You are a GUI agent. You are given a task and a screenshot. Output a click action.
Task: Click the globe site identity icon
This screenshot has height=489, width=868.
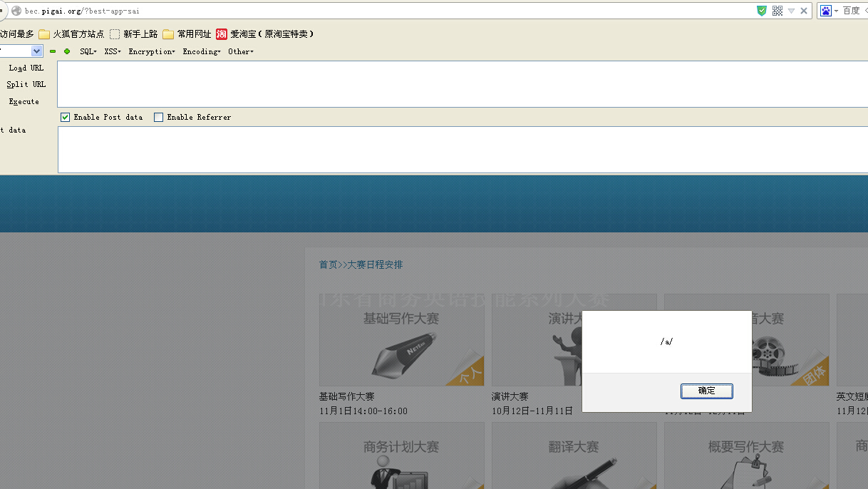[x=16, y=11]
